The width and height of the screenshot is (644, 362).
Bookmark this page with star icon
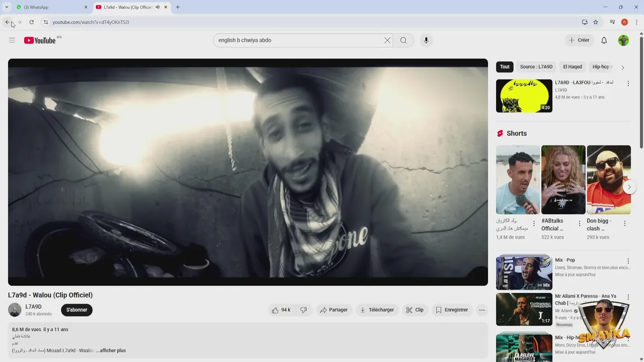[596, 22]
